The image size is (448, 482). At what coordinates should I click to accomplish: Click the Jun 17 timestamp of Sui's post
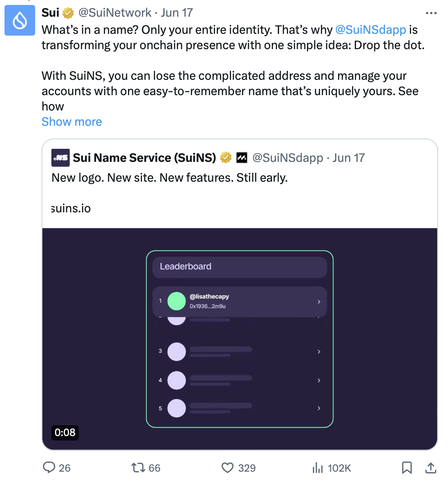[x=177, y=13]
